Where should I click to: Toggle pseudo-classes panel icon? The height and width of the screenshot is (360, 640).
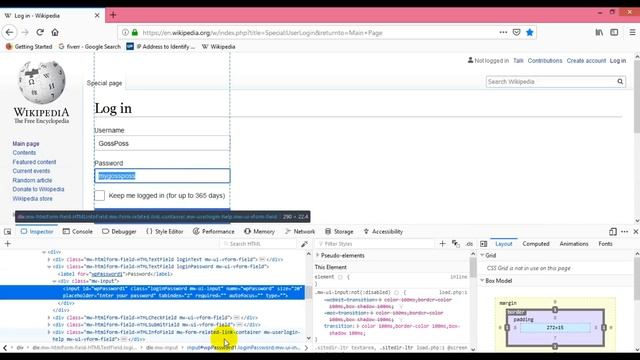456,244
